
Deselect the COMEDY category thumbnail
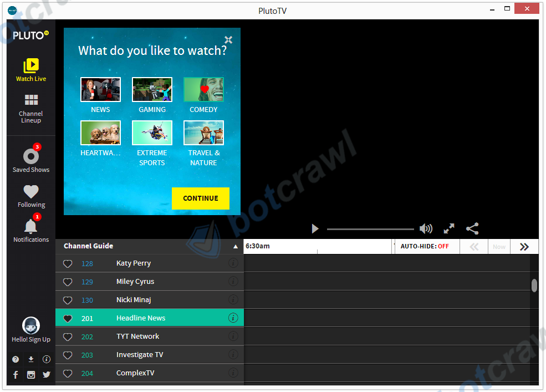click(203, 90)
